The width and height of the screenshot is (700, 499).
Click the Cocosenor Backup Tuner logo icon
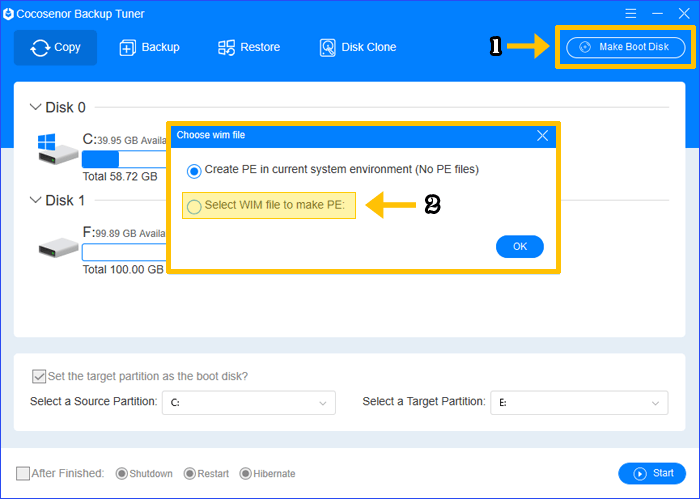[x=8, y=14]
